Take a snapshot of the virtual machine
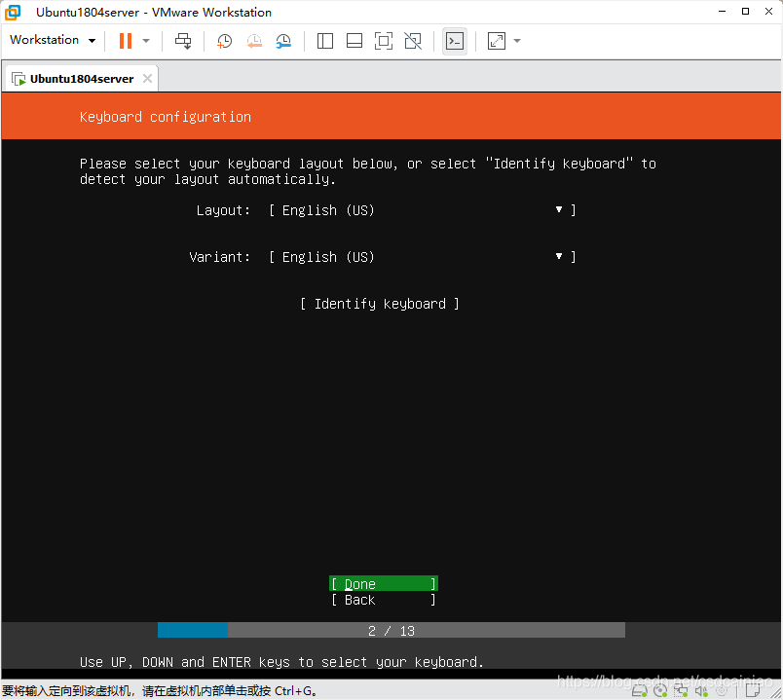783x700 pixels. pyautogui.click(x=224, y=41)
